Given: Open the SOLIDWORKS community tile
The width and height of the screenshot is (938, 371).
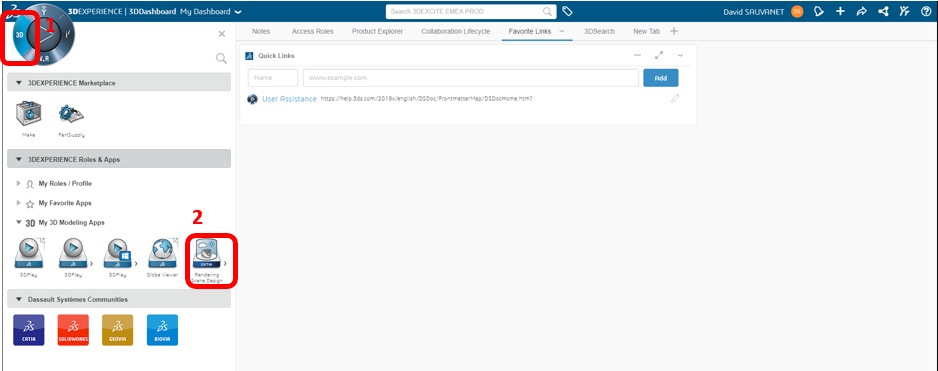Looking at the screenshot, I should 73,330.
